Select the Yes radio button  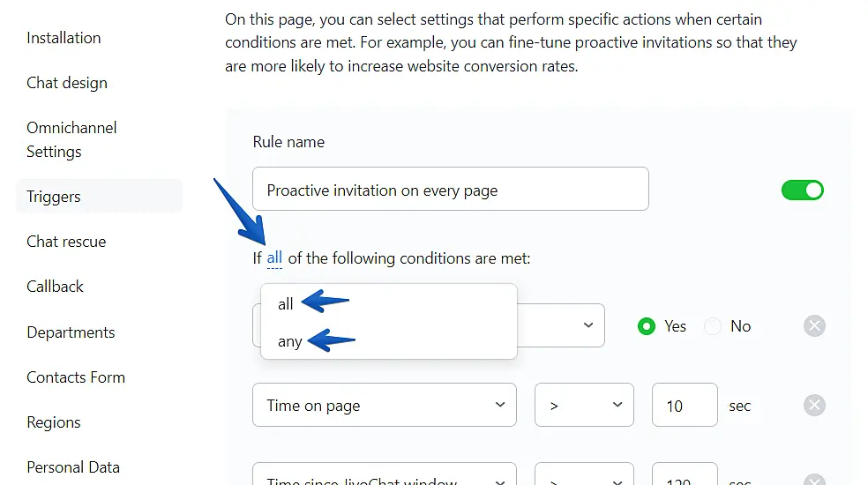pyautogui.click(x=647, y=326)
